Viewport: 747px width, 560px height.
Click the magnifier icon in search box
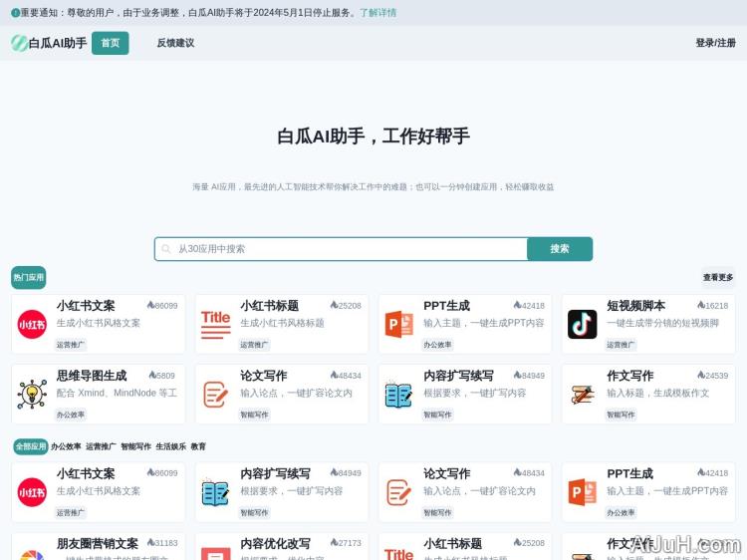165,249
